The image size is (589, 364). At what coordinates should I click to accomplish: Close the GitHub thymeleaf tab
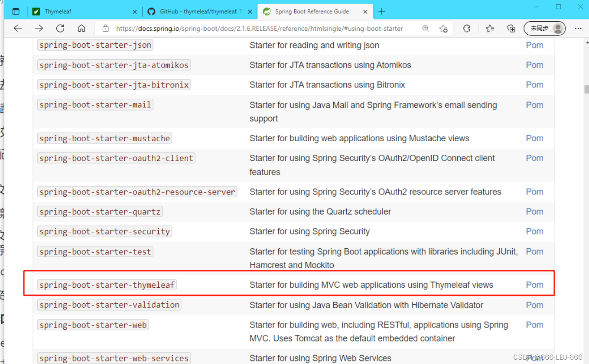coord(249,12)
